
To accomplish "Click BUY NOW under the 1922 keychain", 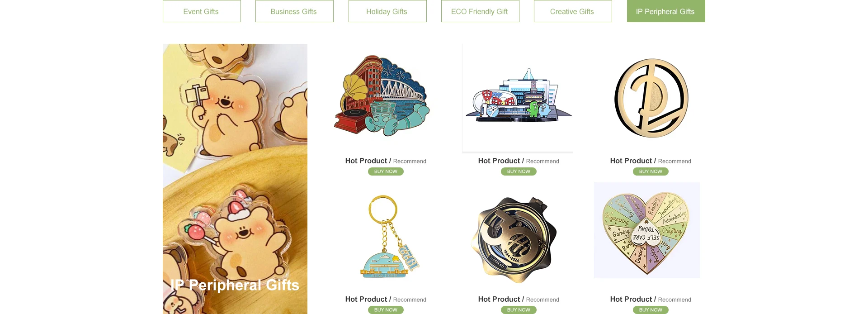I will [386, 310].
